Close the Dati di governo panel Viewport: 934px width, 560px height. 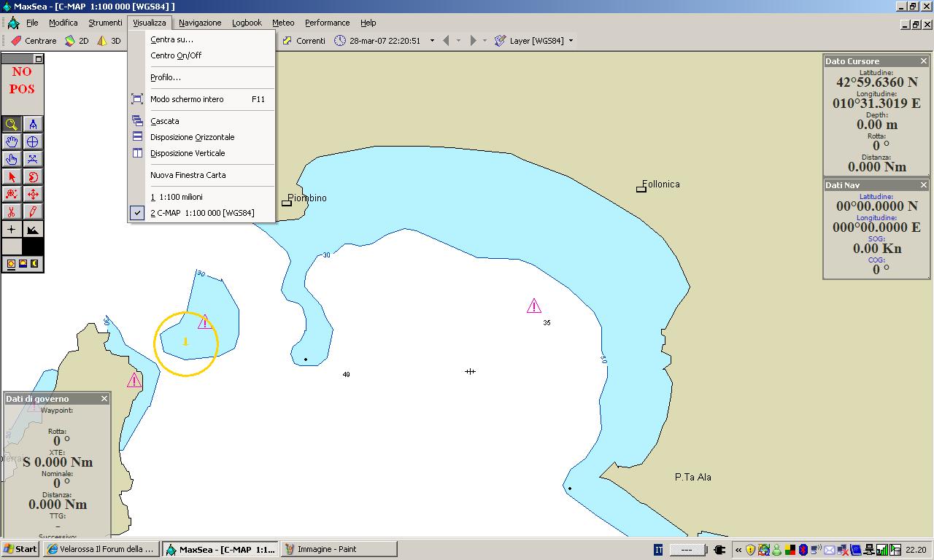pyautogui.click(x=104, y=399)
